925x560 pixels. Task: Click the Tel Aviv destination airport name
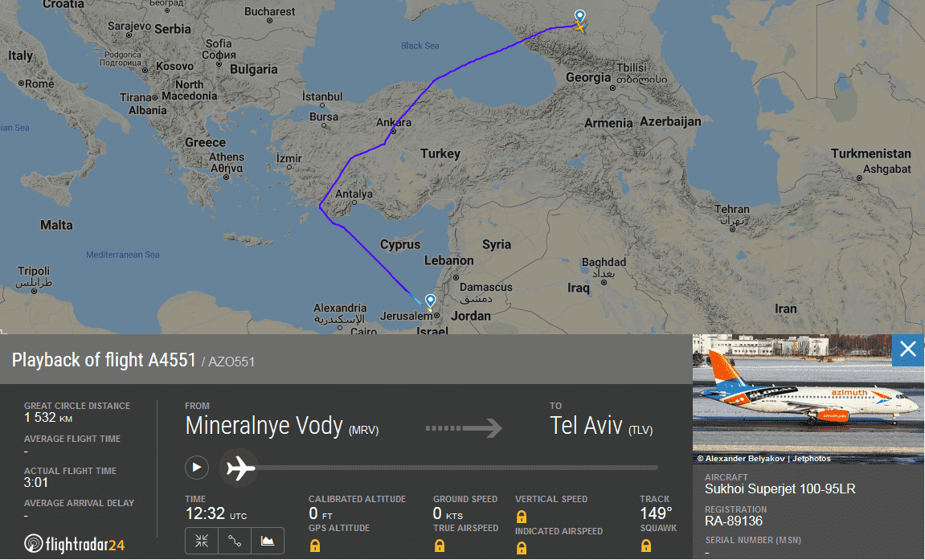click(x=586, y=426)
